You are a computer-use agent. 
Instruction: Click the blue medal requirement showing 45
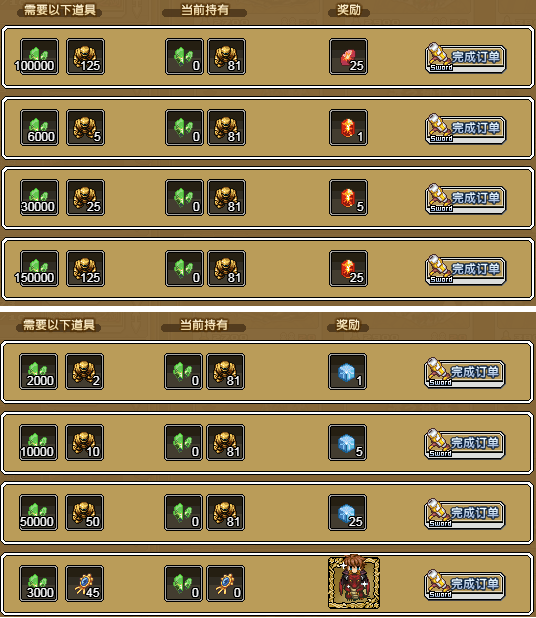click(x=85, y=584)
